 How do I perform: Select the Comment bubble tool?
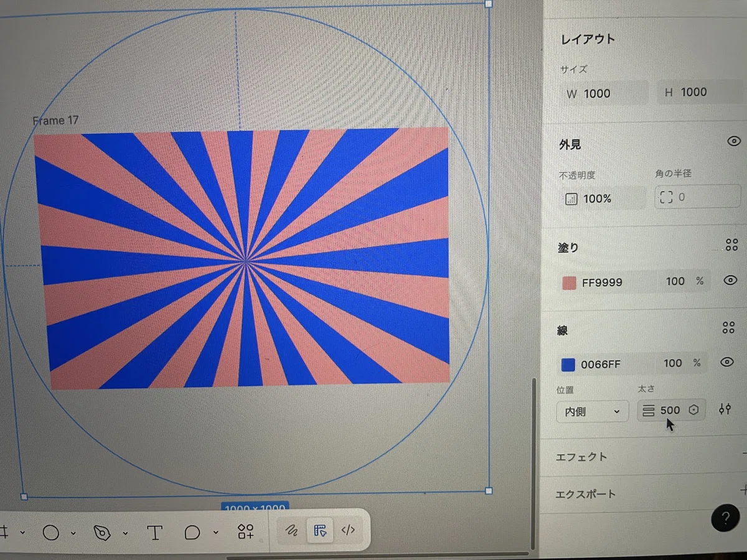pyautogui.click(x=192, y=533)
